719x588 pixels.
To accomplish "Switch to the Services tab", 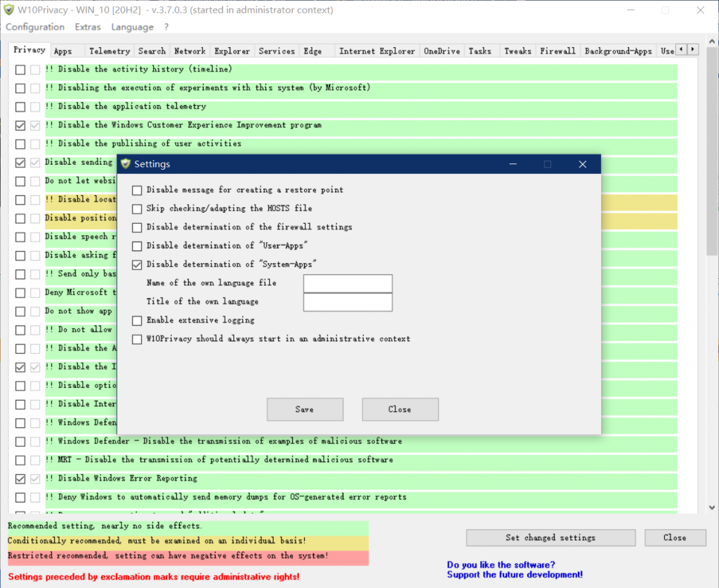I will pos(277,51).
